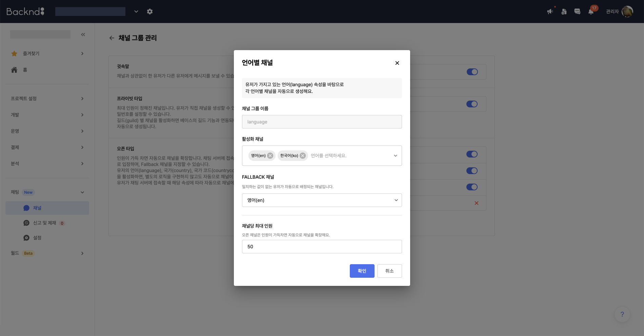Close the 언어별 채널 dialog
The height and width of the screenshot is (336, 644).
pyautogui.click(x=397, y=63)
